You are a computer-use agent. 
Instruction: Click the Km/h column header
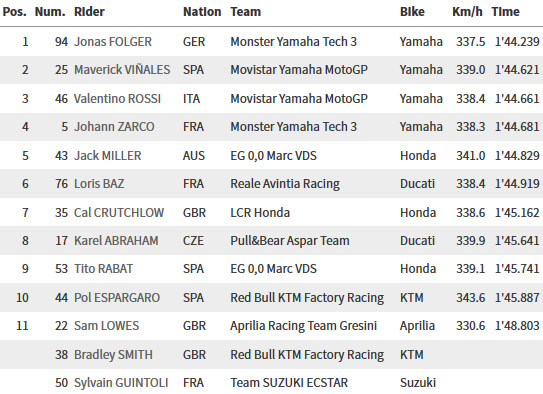(467, 12)
